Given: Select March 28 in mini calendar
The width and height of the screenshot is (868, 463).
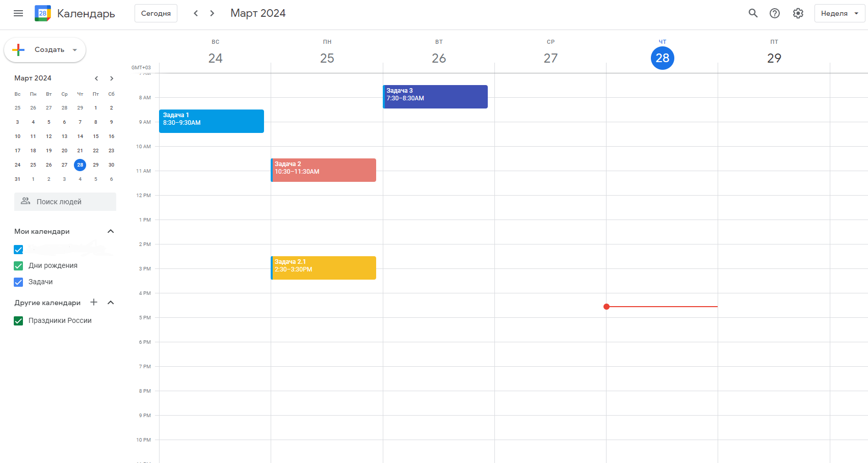Looking at the screenshot, I should point(80,165).
